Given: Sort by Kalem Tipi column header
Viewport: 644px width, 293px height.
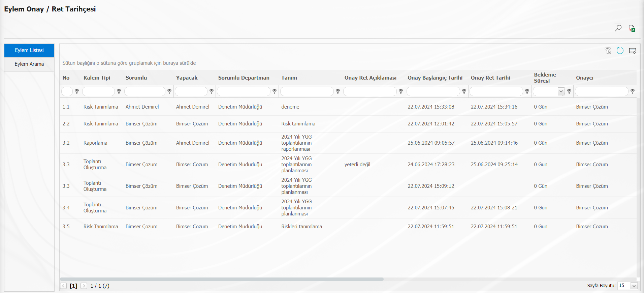Looking at the screenshot, I should point(97,78).
